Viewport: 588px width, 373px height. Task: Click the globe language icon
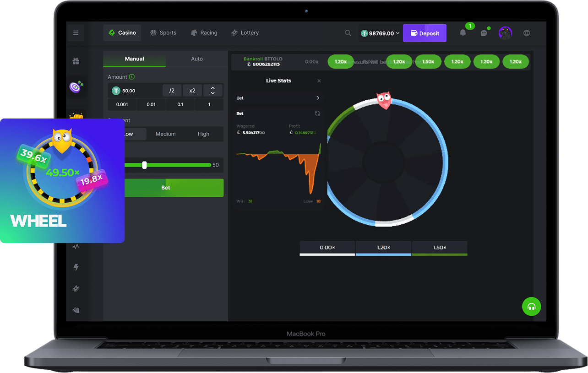(x=527, y=33)
